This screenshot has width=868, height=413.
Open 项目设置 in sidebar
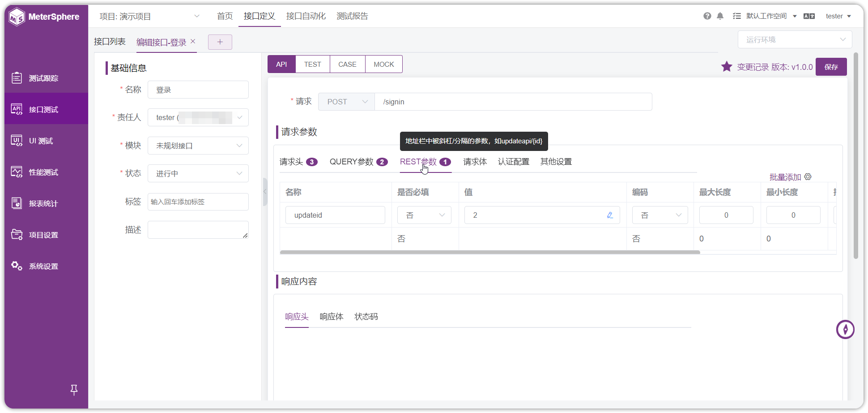[47, 235]
